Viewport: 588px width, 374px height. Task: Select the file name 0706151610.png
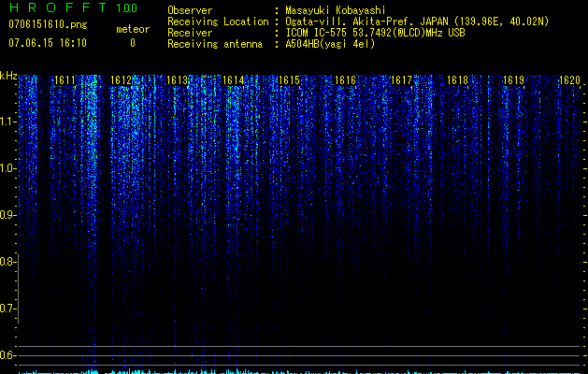tap(48, 24)
